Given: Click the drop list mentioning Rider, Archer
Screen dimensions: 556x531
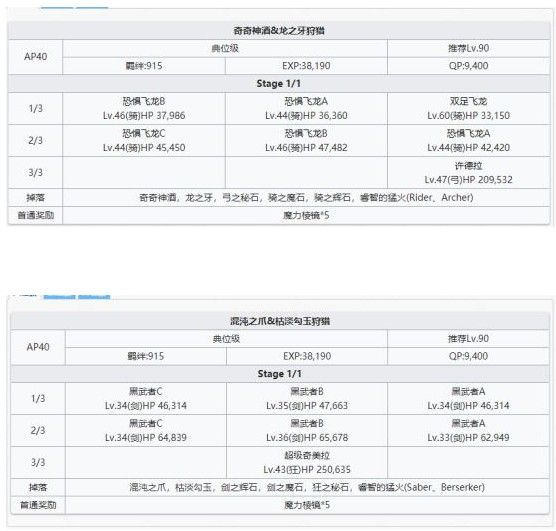Looking at the screenshot, I should pyautogui.click(x=306, y=198).
